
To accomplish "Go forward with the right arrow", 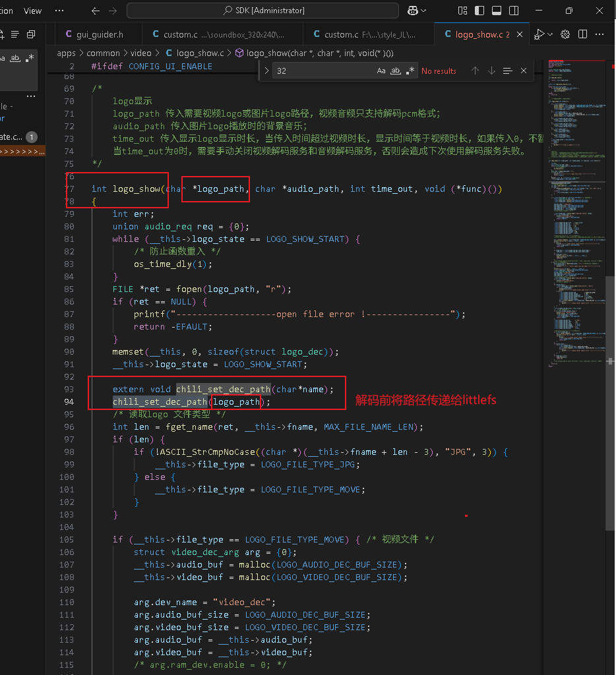I will (113, 11).
